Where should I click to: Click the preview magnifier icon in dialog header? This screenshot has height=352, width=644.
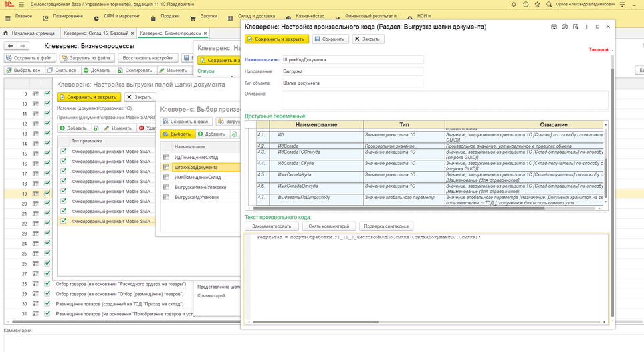[x=576, y=27]
